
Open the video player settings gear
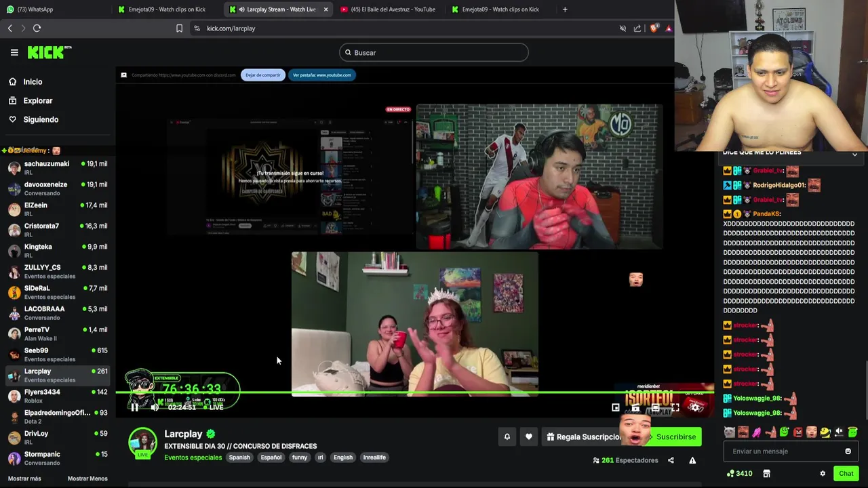[x=695, y=407]
